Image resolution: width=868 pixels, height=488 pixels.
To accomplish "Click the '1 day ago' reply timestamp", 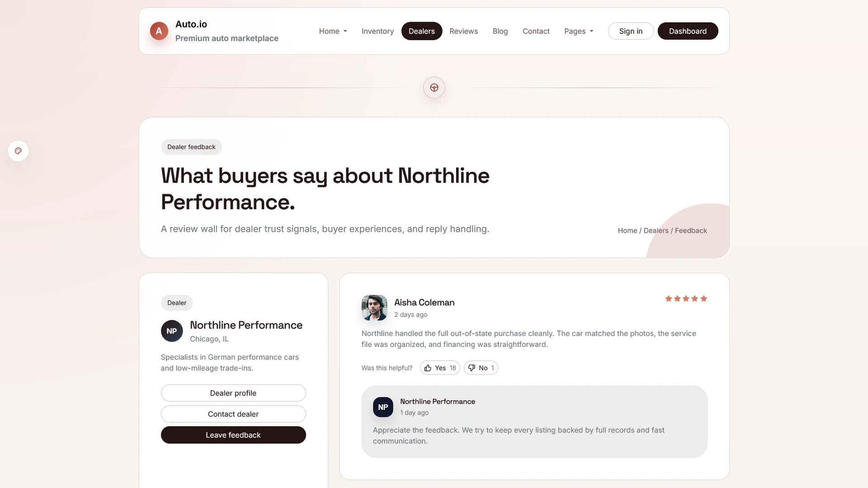I will pyautogui.click(x=414, y=413).
